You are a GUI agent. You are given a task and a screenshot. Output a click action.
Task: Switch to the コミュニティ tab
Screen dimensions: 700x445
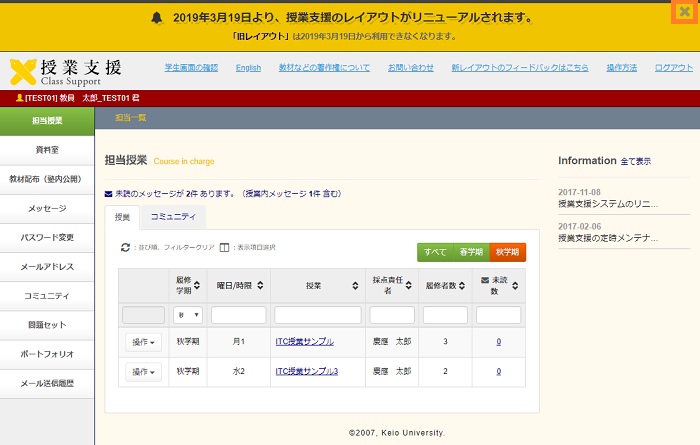(173, 217)
